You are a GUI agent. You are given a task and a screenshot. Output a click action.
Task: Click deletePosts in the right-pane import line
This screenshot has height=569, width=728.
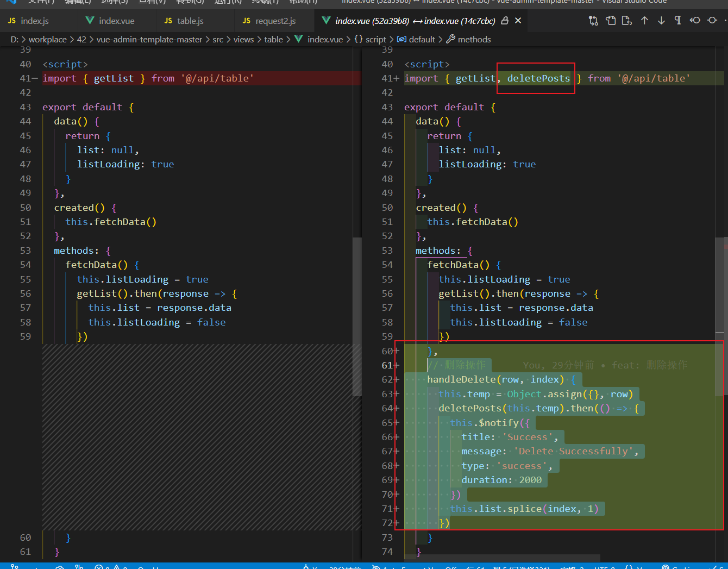point(538,78)
